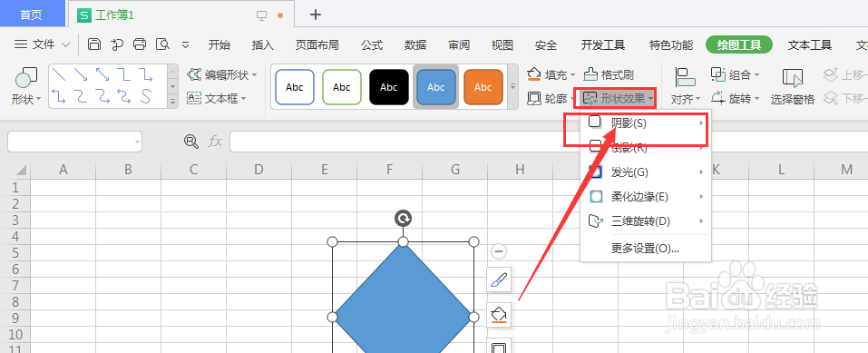Choose 发光(G) in the effects menu

(646, 172)
